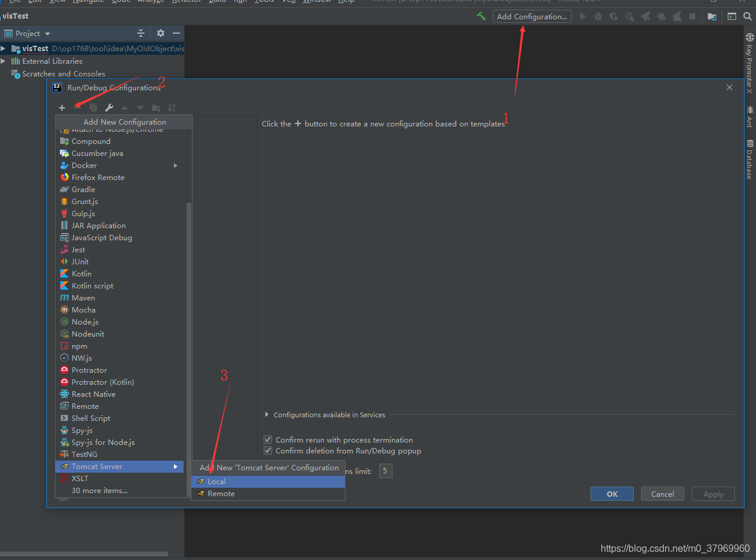Click the configurations limit field
Viewport: 756px width, 560px height.
(385, 471)
